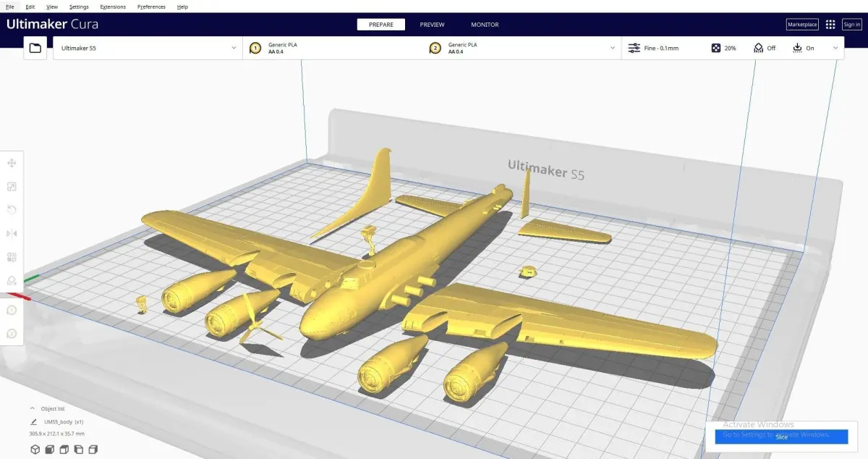Open the Preferences menu
The image size is (868, 459).
[x=151, y=7]
